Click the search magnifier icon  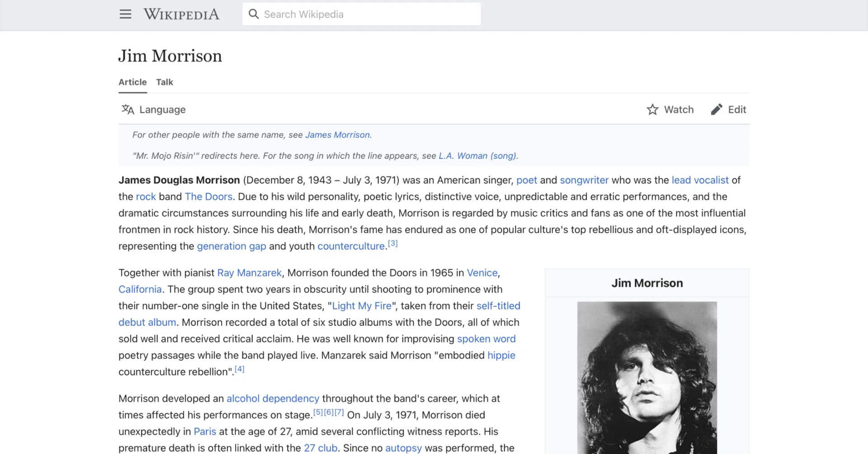254,14
